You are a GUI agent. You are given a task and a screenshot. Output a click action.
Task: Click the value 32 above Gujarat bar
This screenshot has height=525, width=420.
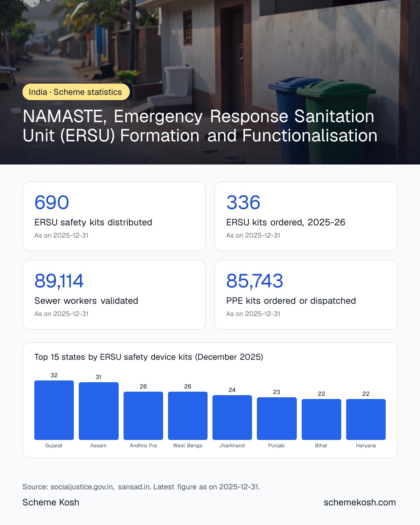point(54,375)
